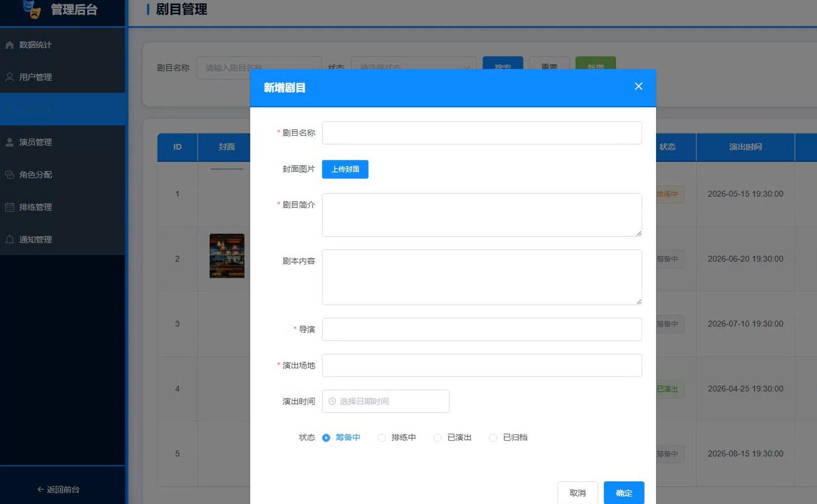This screenshot has width=817, height=504.
Task: Confirm the form with 确定
Action: pos(624,492)
